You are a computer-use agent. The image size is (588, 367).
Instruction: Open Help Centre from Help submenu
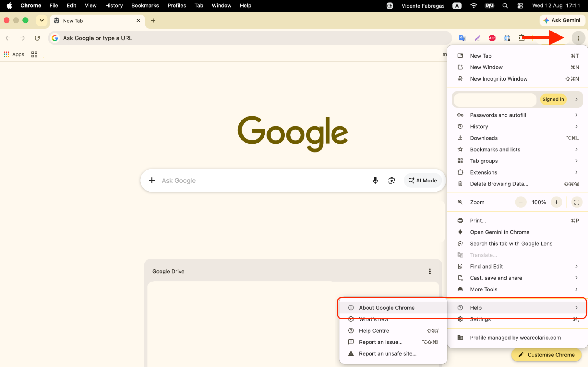(393, 331)
